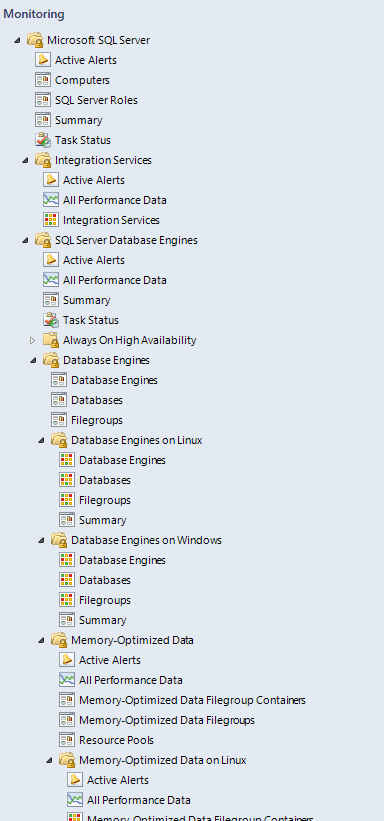Click the Computers view icon
The width and height of the screenshot is (384, 821).
tap(43, 80)
